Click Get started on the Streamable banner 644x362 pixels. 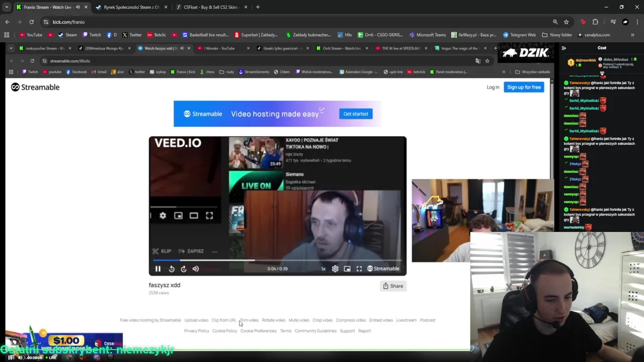[x=356, y=114]
